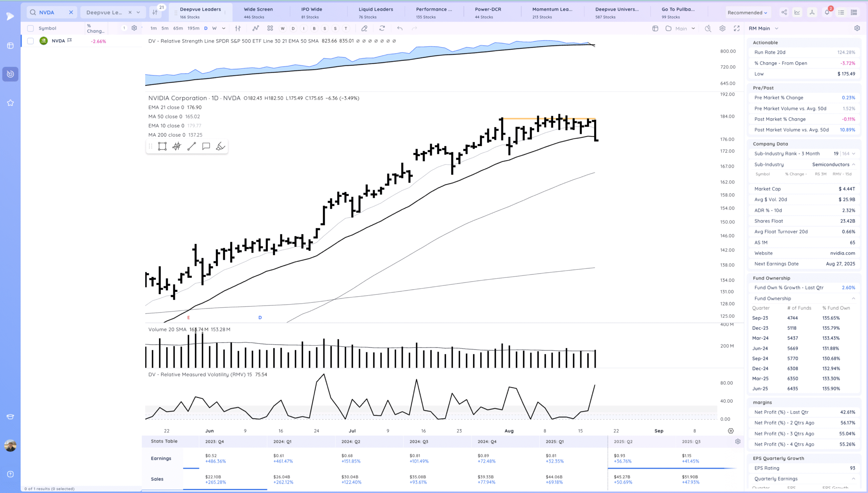Open the education cap sidebar icon

pyautogui.click(x=11, y=417)
